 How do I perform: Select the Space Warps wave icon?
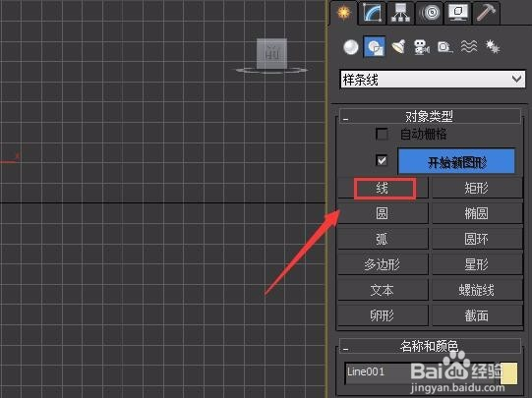(x=469, y=47)
